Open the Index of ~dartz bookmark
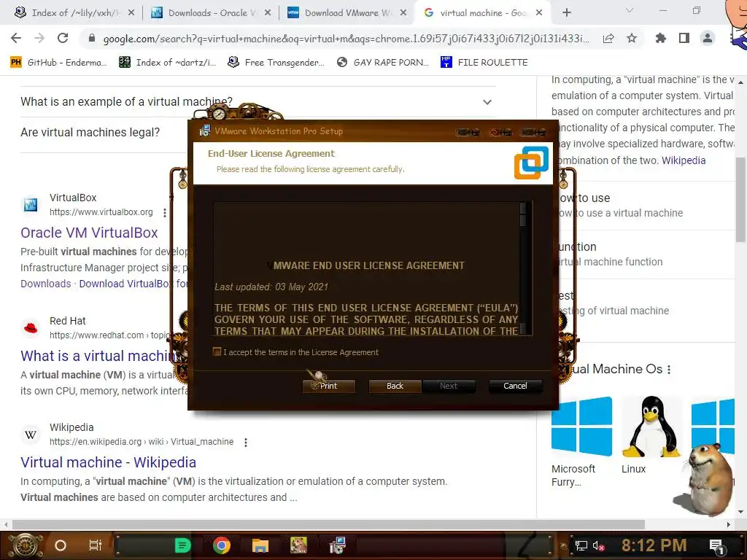This screenshot has width=747, height=560. tap(167, 63)
